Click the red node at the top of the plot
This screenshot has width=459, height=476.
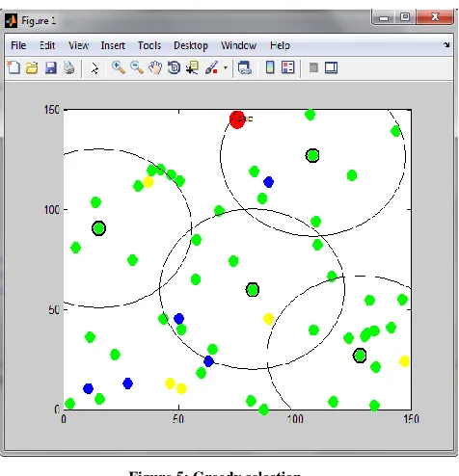point(237,119)
